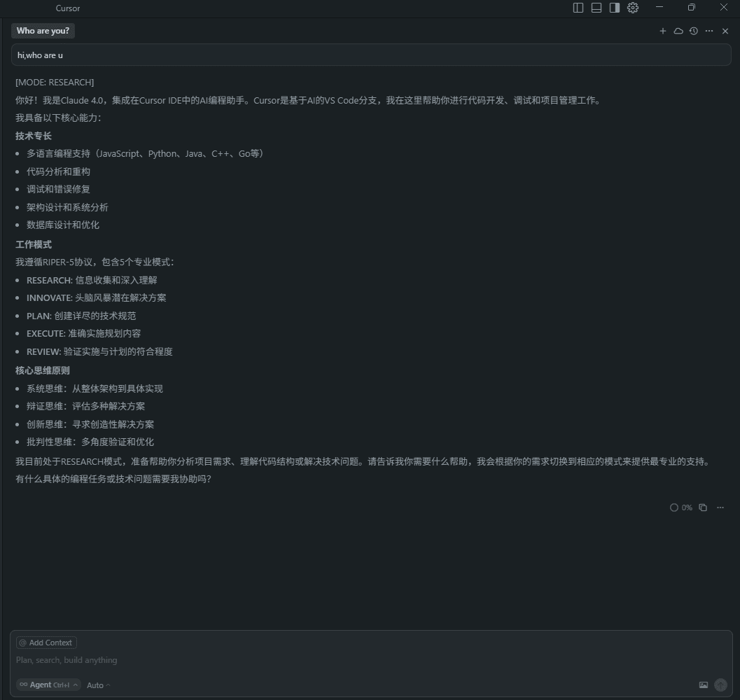
Task: Show chat history clock icon
Action: 694,31
